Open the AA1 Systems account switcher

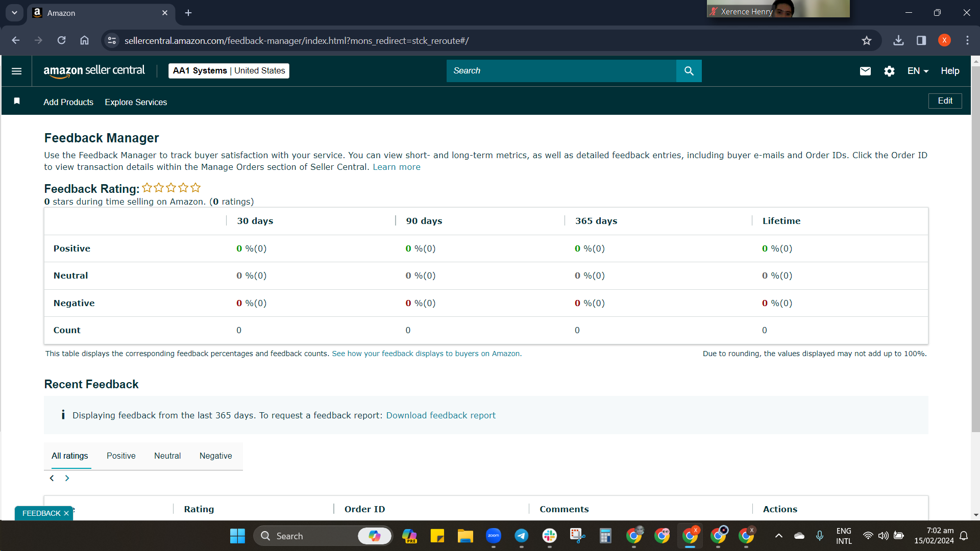tap(229, 71)
